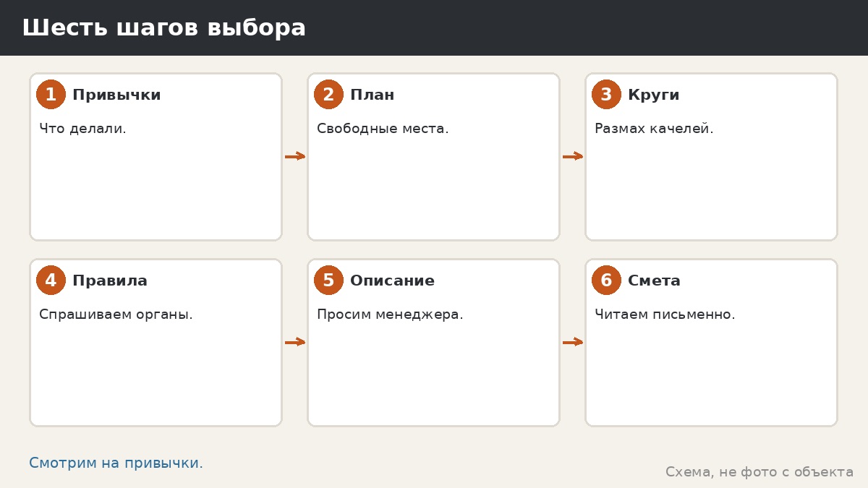Click the number 2 badge beside План
The width and height of the screenshot is (868, 488).
coord(328,95)
